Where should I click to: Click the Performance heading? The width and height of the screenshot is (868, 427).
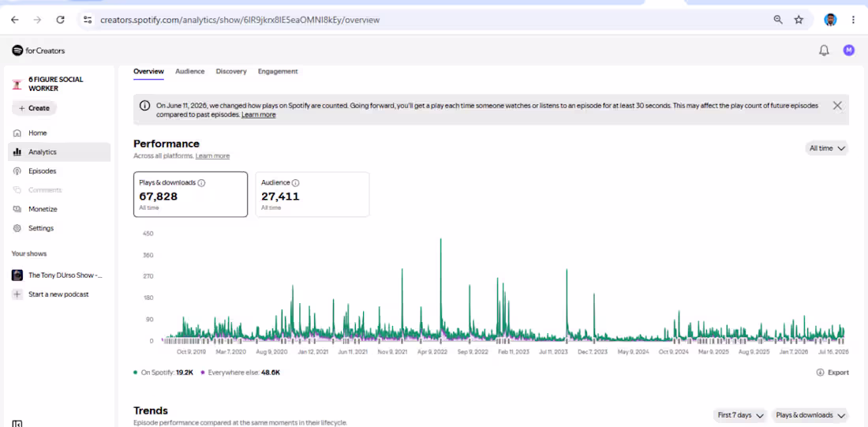point(166,144)
